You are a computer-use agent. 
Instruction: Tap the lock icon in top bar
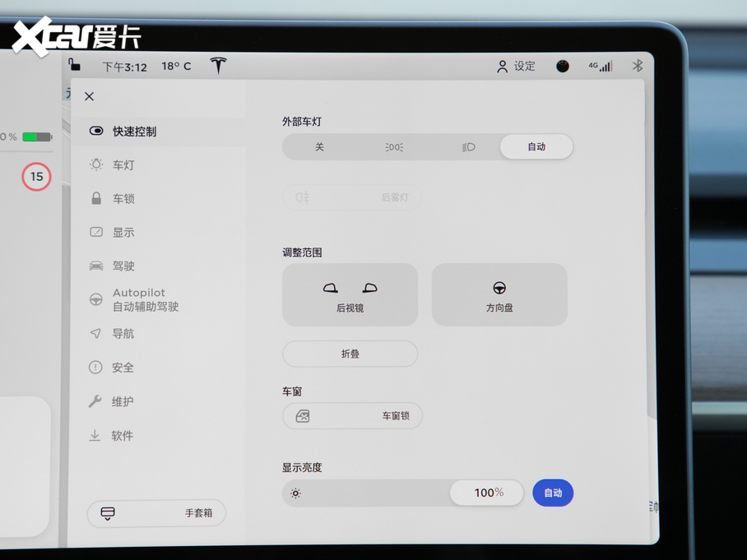[x=75, y=64]
